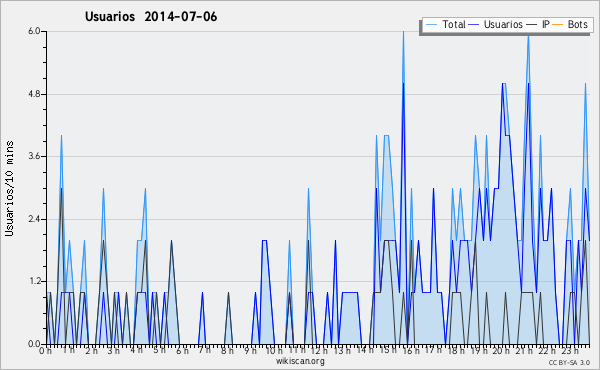Click the '16 h' x-axis label
Viewport: 600px width, 370px height.
click(411, 350)
